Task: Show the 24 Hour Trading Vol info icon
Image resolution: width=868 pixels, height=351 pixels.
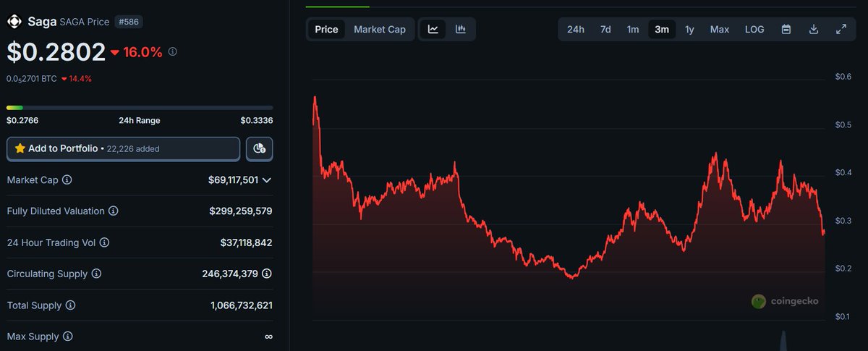Action: pos(105,242)
